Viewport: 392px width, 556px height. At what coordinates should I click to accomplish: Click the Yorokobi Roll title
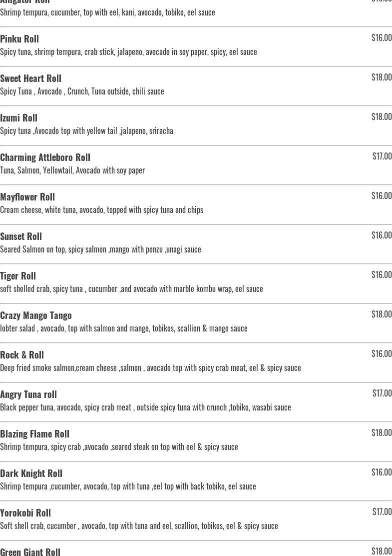pyautogui.click(x=25, y=512)
